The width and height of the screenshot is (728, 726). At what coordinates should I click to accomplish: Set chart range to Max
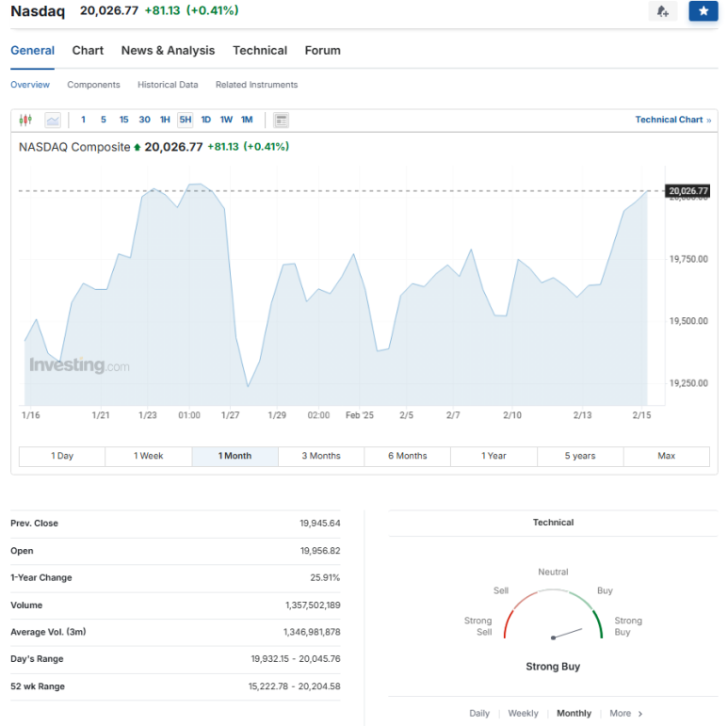click(x=666, y=456)
